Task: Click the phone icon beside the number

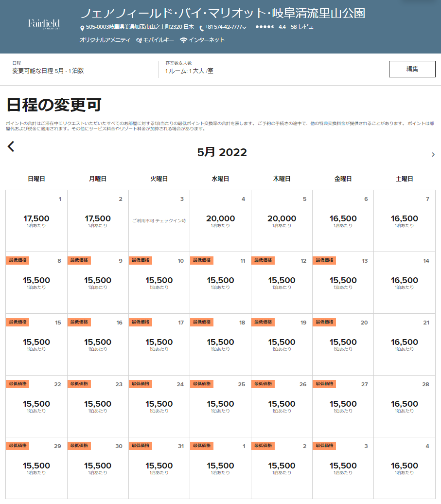Action: pyautogui.click(x=201, y=28)
